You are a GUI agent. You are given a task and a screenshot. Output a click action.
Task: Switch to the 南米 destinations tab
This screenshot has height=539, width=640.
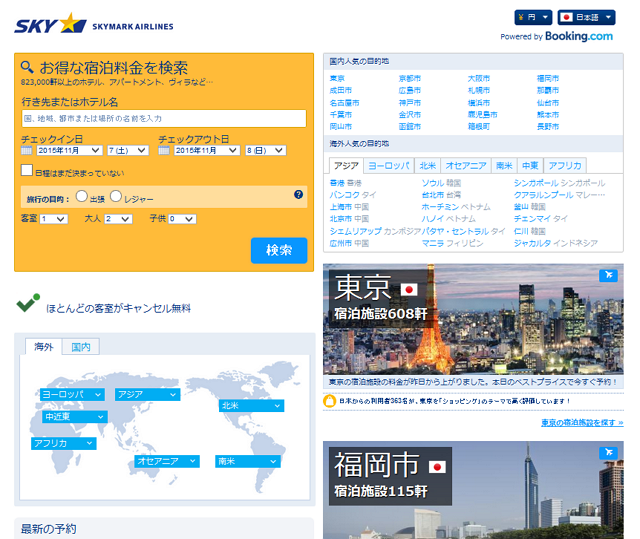pos(504,166)
